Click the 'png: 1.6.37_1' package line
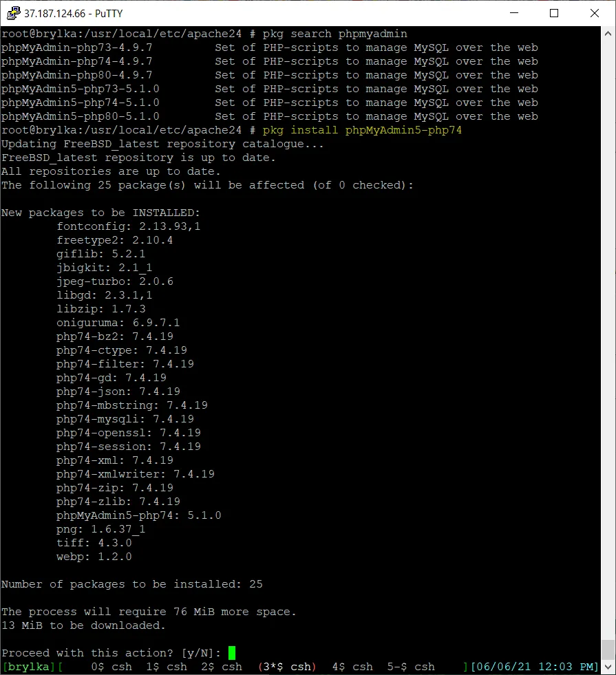 point(100,529)
